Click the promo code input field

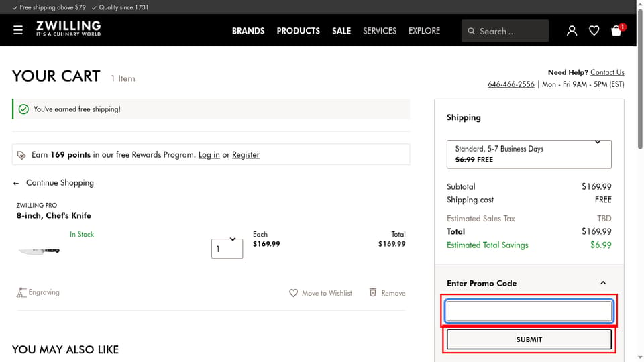pos(529,311)
